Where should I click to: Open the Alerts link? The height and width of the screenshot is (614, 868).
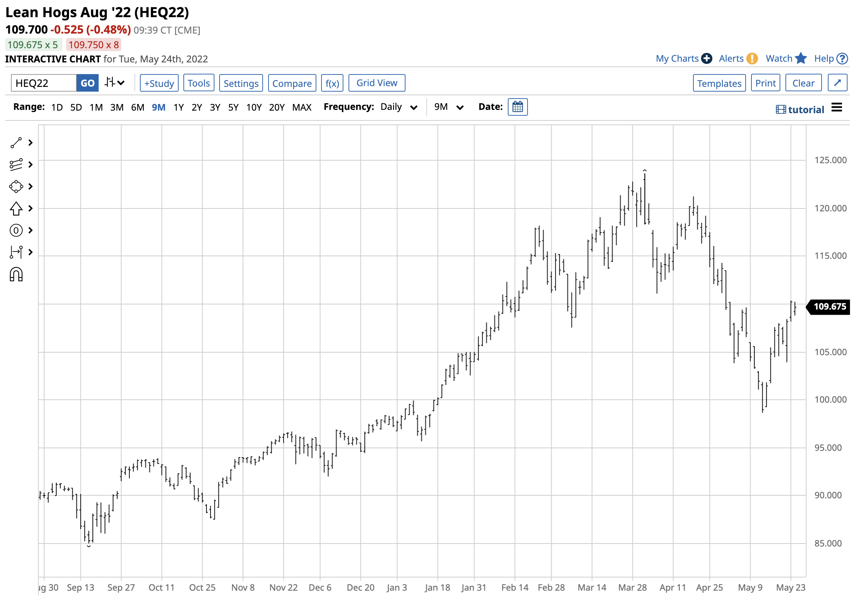(731, 59)
